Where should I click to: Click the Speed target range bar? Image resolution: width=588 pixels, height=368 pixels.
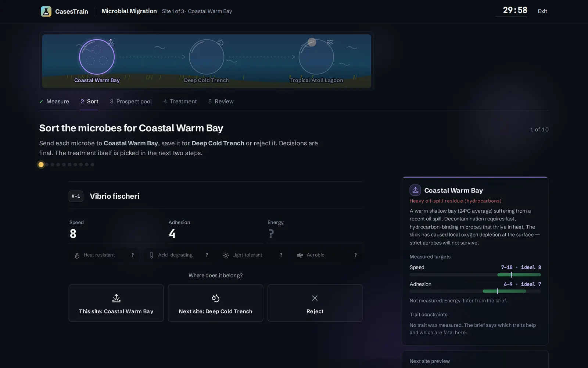point(475,275)
